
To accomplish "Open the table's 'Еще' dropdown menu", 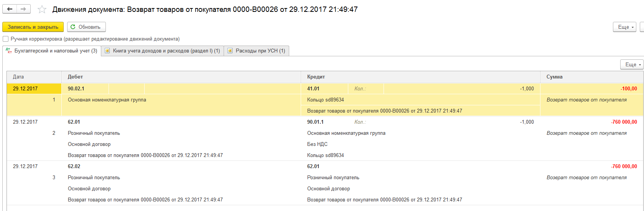I will click(x=632, y=64).
